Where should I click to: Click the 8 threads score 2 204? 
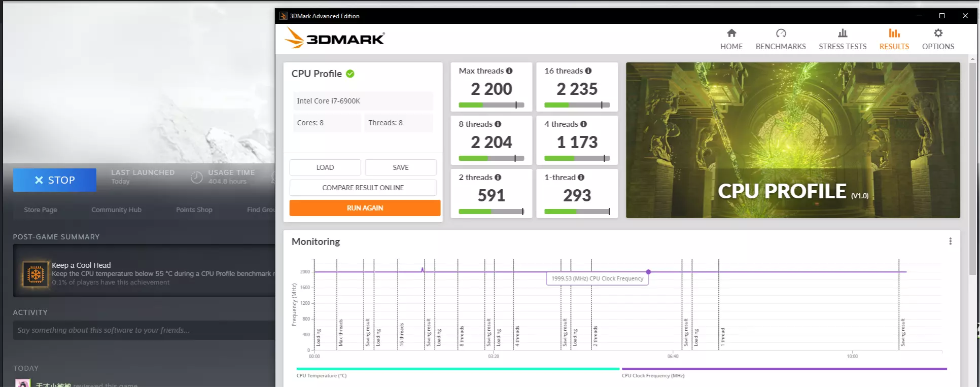click(492, 143)
